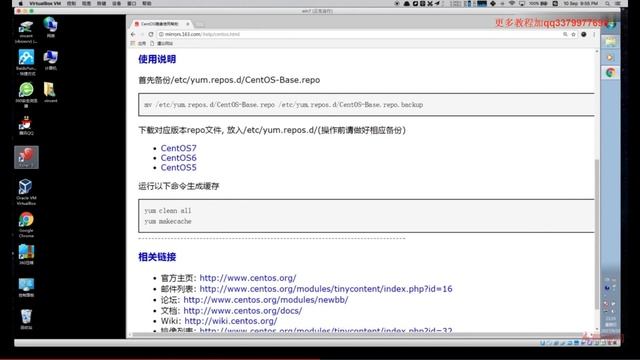640x360 pixels.
Task: Select the highlighted red balloon desktop shortcut
Action: click(26, 157)
